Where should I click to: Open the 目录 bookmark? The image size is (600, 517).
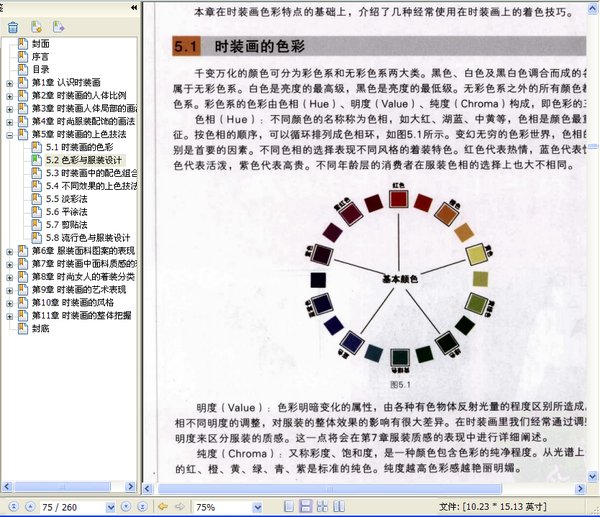click(40, 69)
